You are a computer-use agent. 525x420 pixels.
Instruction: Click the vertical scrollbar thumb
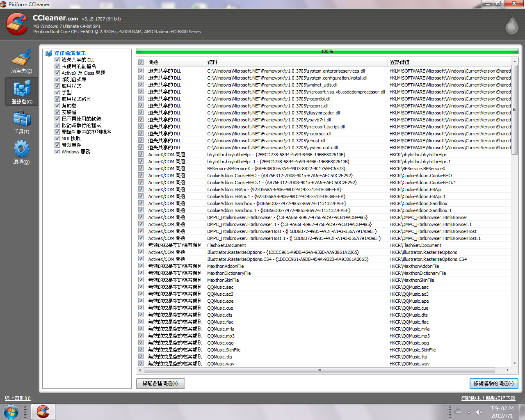tap(515, 110)
